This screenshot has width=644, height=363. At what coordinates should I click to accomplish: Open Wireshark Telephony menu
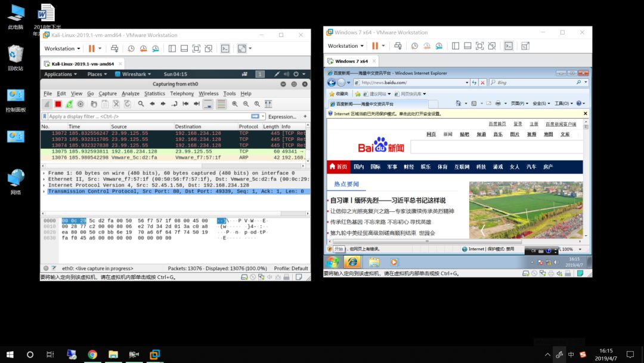point(182,94)
